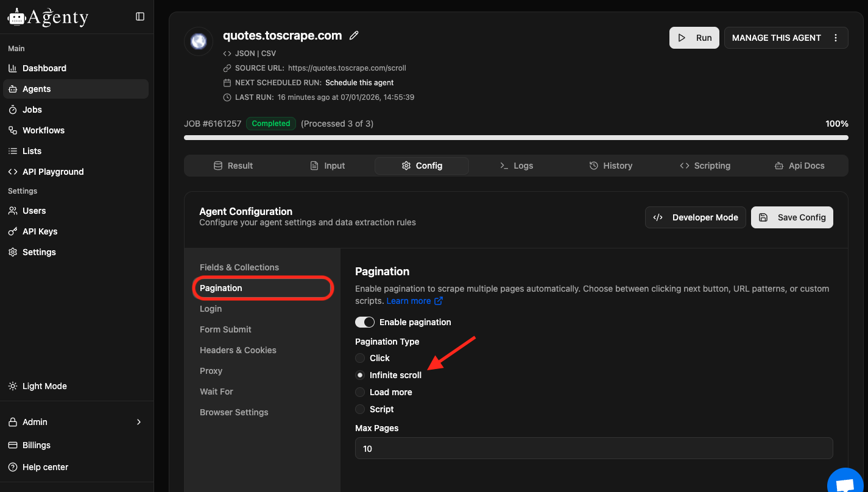This screenshot has height=492, width=868.
Task: Select Click pagination type
Action: tap(360, 358)
